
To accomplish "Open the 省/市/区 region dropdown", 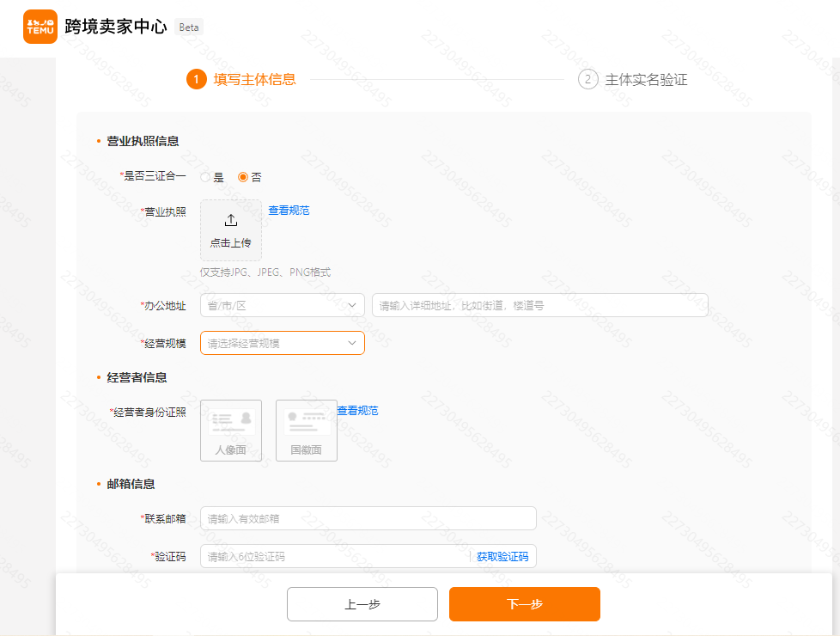I will pos(282,304).
